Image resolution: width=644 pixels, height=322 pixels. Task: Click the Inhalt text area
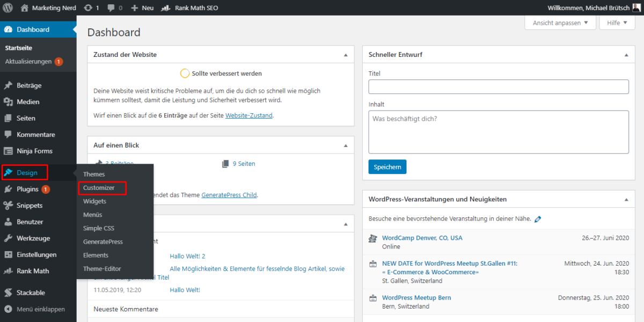point(499,132)
